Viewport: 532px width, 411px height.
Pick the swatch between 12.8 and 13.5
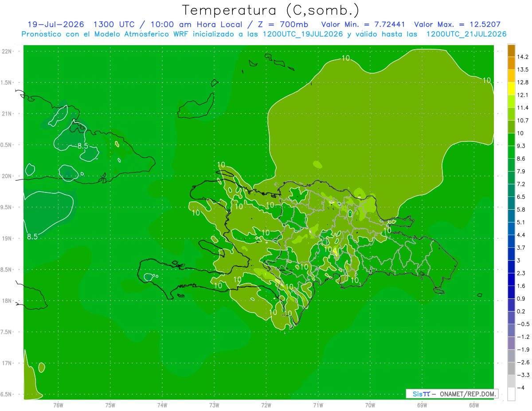[x=511, y=76]
